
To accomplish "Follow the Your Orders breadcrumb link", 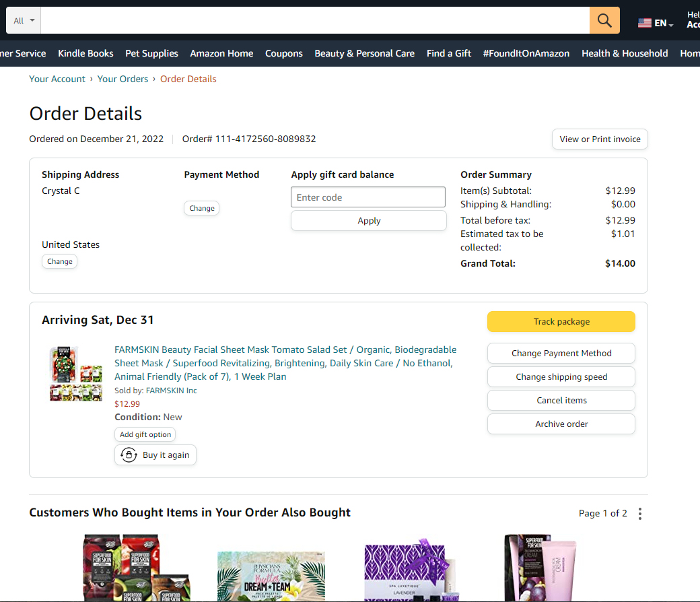I will [x=123, y=79].
